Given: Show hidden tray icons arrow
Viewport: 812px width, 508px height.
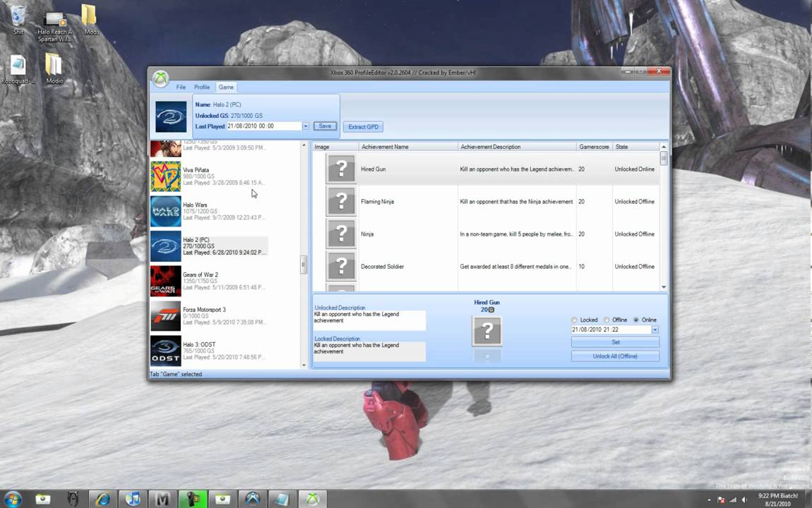Looking at the screenshot, I should (x=709, y=500).
